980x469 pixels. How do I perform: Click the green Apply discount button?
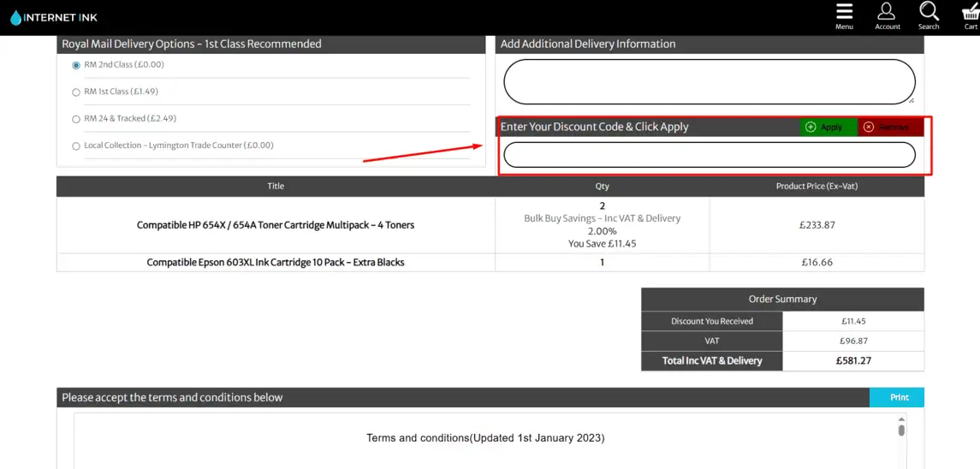[829, 127]
